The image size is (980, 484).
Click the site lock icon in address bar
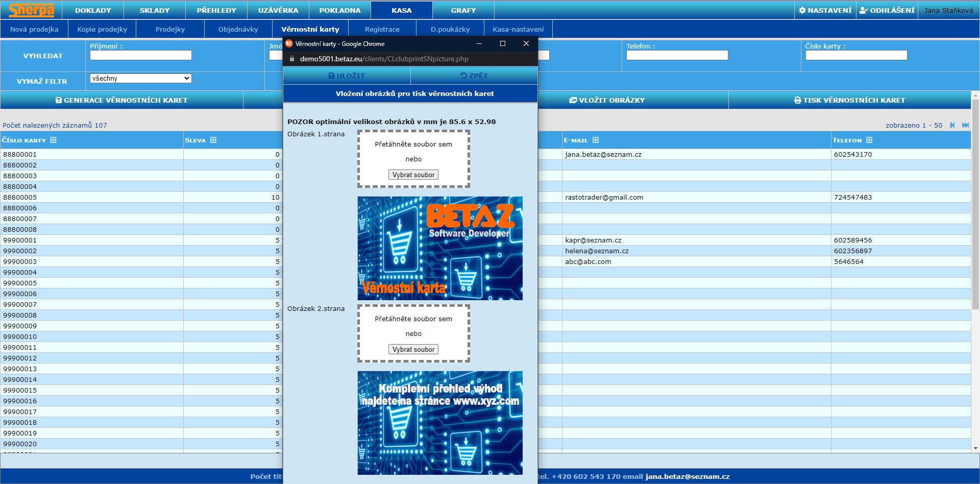(x=292, y=59)
